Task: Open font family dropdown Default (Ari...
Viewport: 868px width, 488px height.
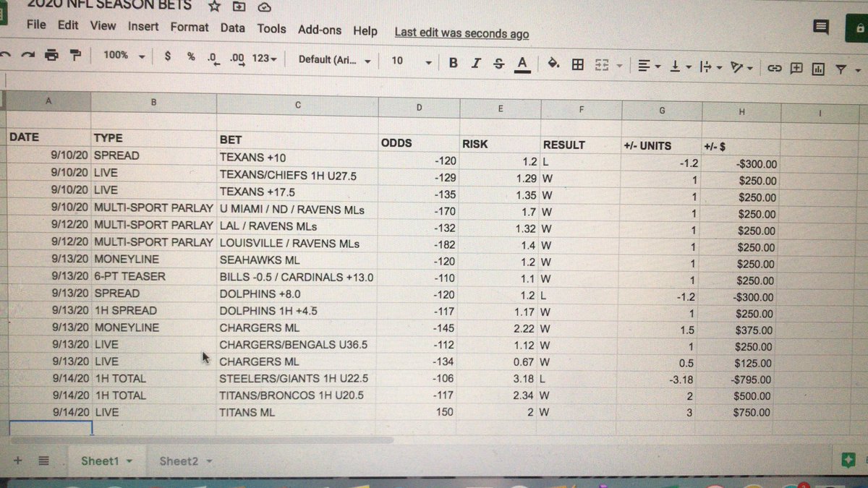Action: (334, 60)
